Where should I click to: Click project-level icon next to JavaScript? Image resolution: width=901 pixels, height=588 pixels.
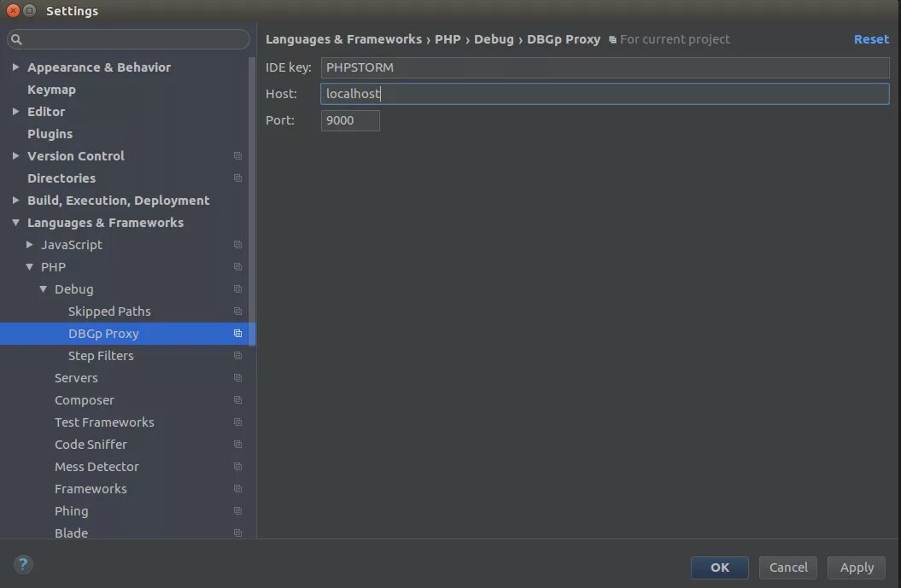(x=237, y=245)
